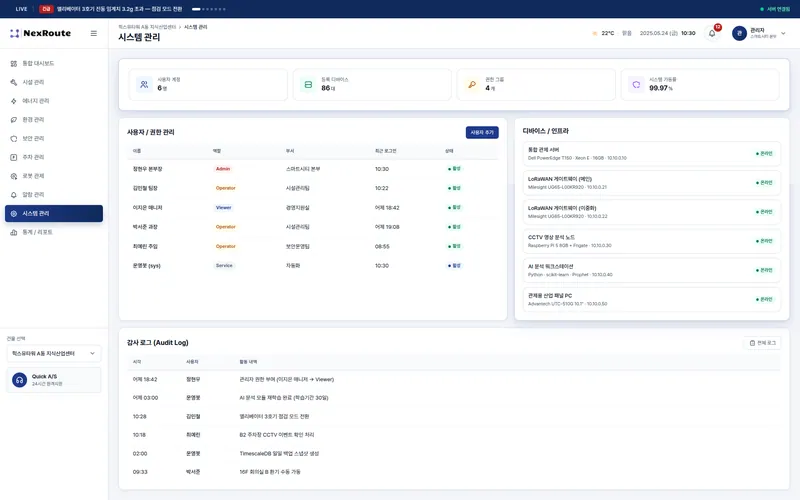Click the 관리자 profile avatar

pos(739,33)
